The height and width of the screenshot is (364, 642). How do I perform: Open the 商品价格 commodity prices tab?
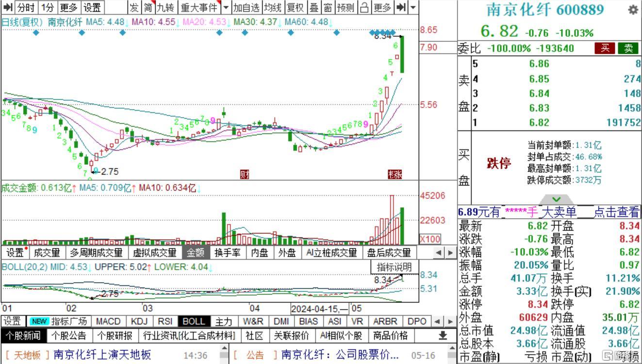pyautogui.click(x=391, y=335)
